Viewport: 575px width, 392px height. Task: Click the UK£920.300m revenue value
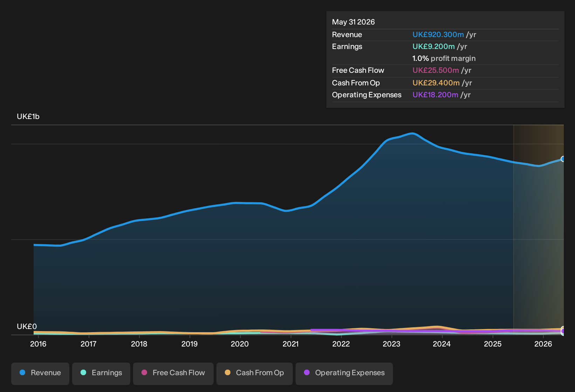coord(438,35)
